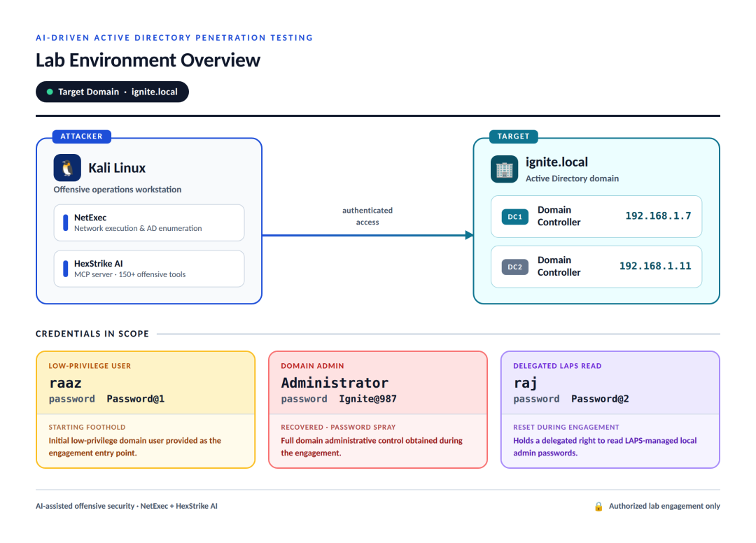Click the Kali Linux penguin icon
This screenshot has width=756, height=543.
pos(67,168)
